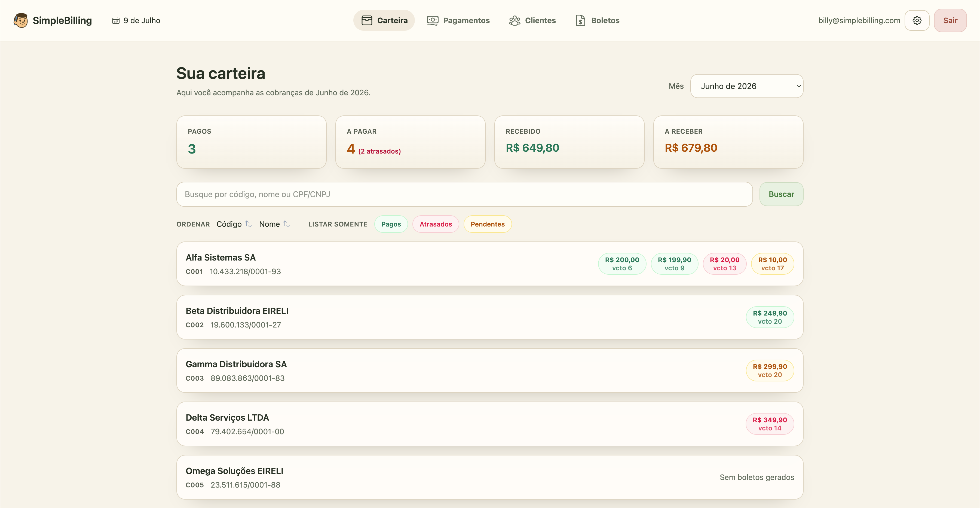This screenshot has width=980, height=508.
Task: Filter list to Pagos only
Action: pos(391,224)
